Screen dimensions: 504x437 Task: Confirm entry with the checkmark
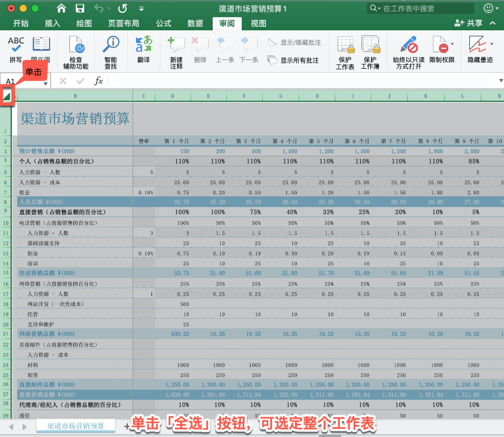tap(80, 81)
